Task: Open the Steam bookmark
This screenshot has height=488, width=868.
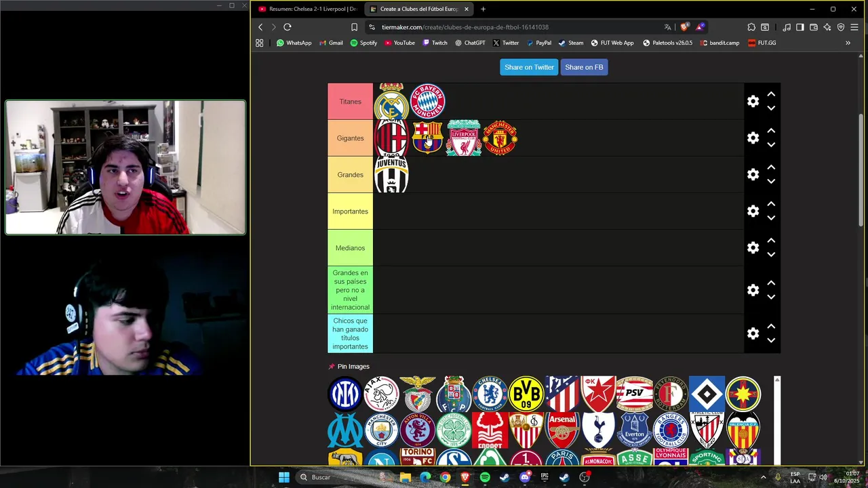Action: [x=571, y=43]
